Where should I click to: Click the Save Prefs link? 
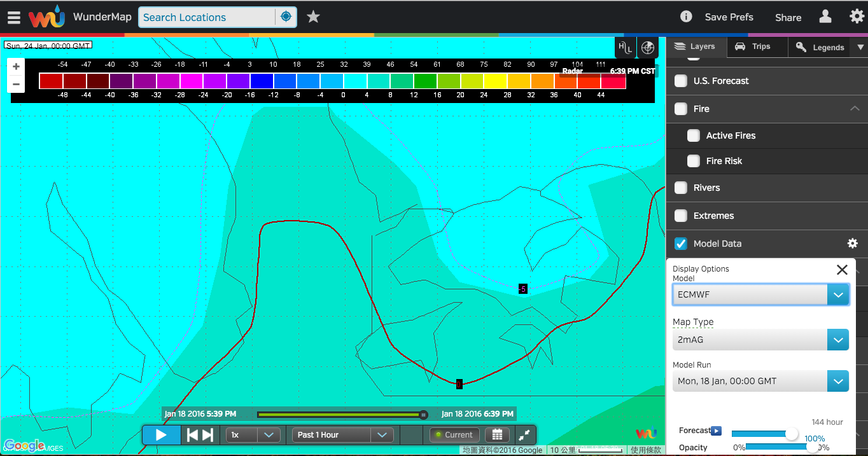(729, 17)
